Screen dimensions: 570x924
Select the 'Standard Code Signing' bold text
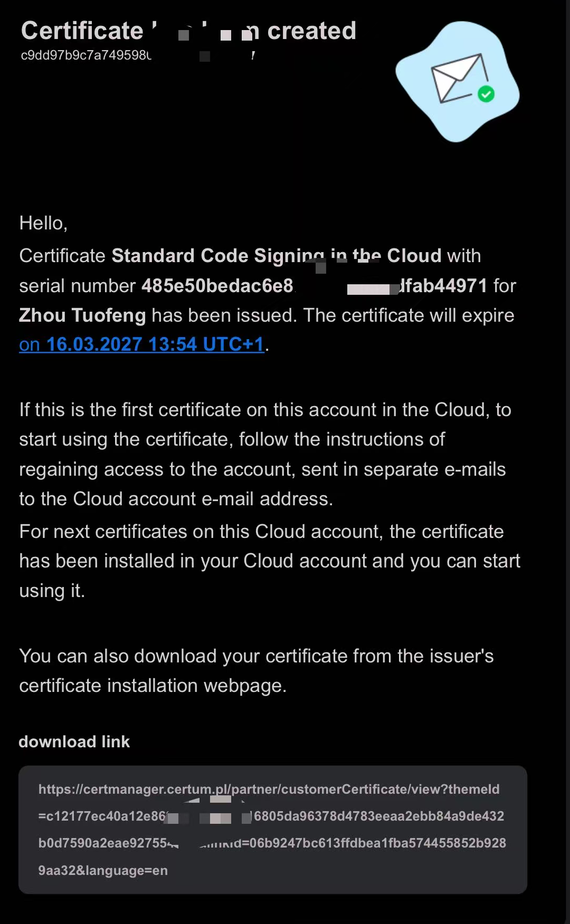(x=218, y=256)
